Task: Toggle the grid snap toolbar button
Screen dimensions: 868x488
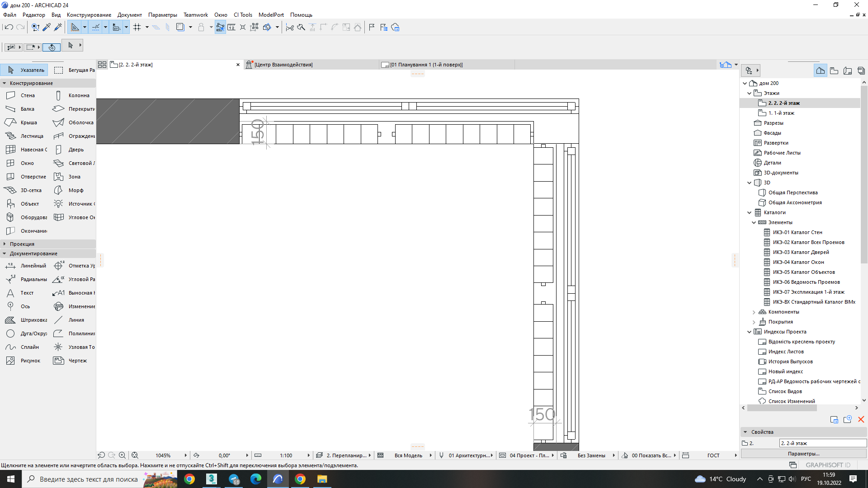Action: tap(137, 28)
